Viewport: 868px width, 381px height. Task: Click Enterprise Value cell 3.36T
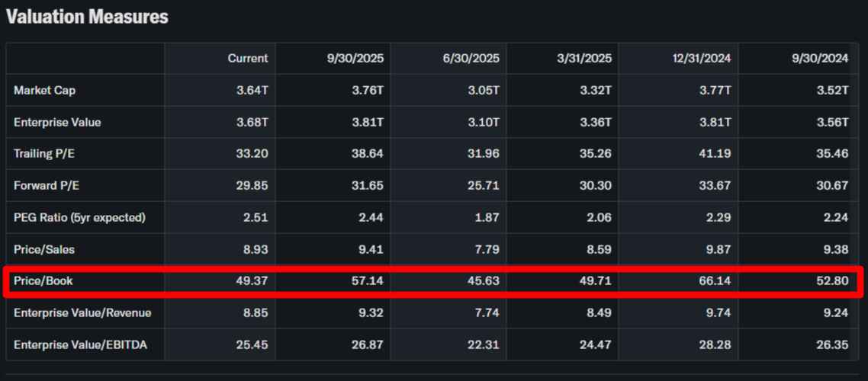(x=596, y=122)
